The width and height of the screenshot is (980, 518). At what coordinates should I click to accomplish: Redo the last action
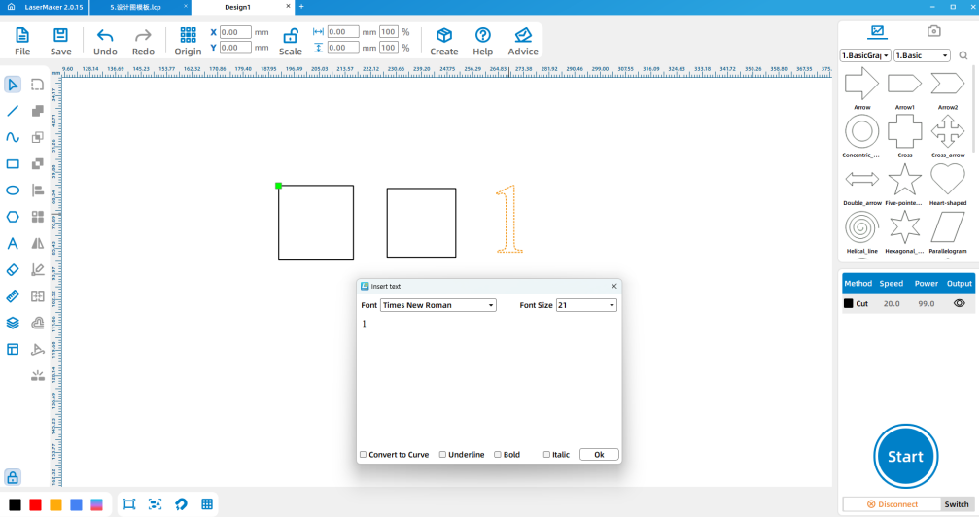point(143,41)
